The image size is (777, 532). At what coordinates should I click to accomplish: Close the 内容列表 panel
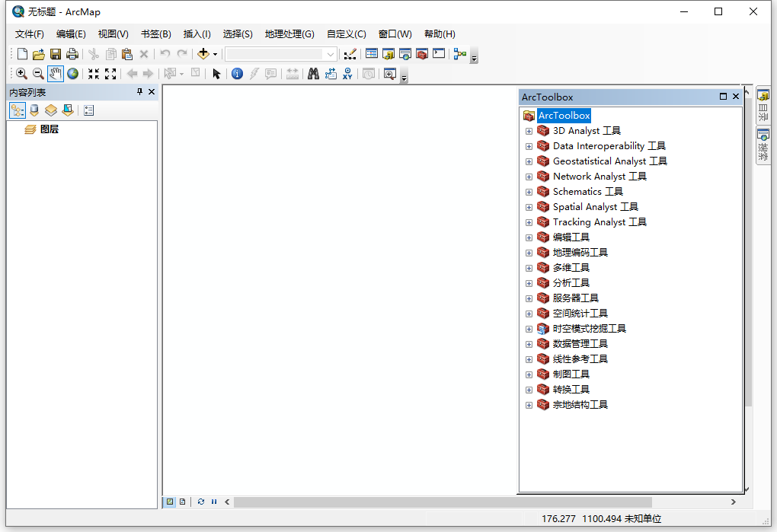point(152,91)
